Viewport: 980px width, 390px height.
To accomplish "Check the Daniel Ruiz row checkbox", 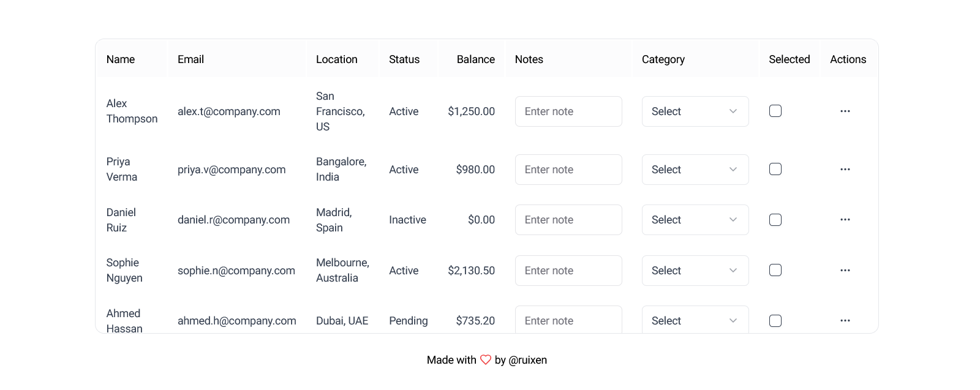I will click(x=775, y=220).
